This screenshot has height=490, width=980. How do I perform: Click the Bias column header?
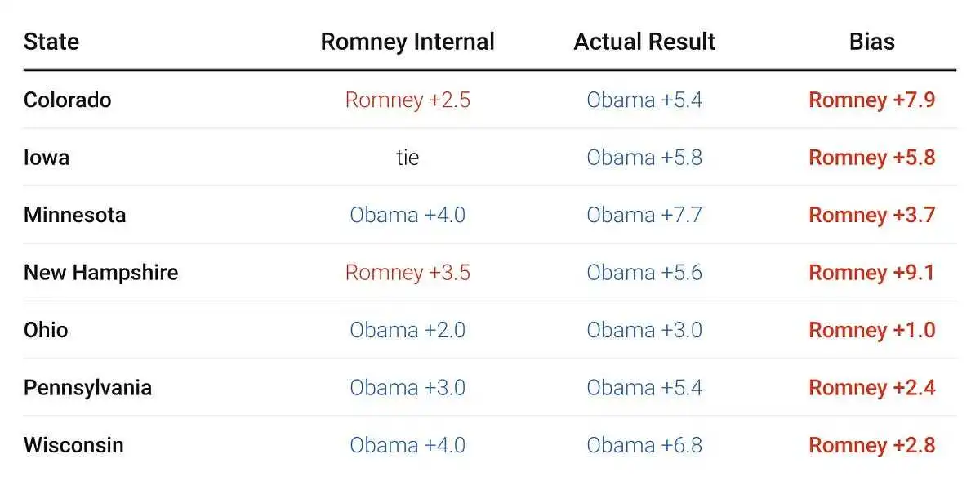pyautogui.click(x=871, y=42)
